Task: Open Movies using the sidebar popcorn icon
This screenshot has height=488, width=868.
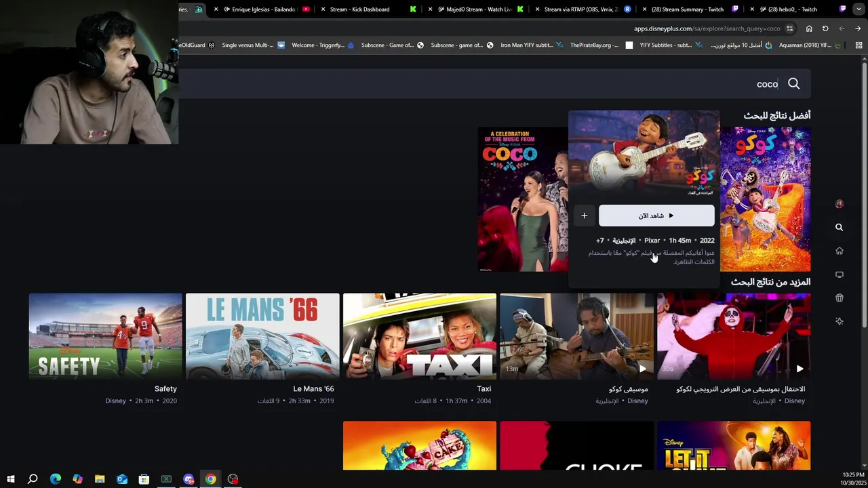Action: coord(839,298)
